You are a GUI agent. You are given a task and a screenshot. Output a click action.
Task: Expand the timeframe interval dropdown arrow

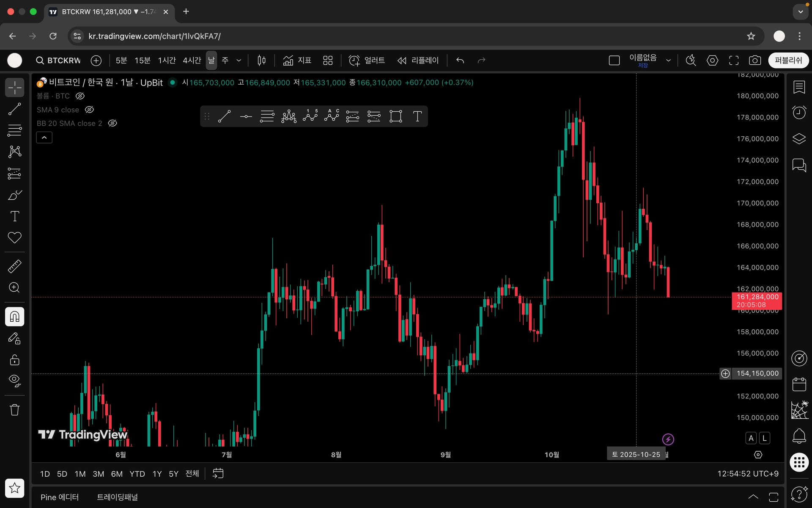pos(239,61)
